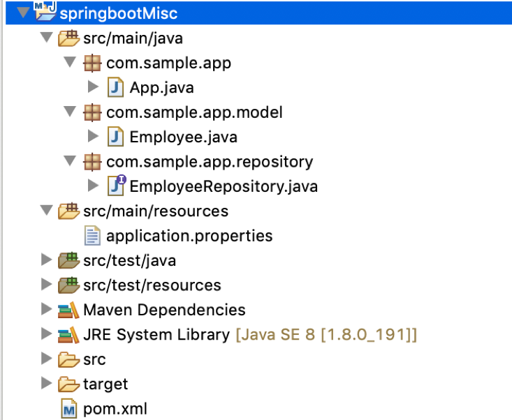
Task: Collapse the com.sample.app.repository package arrow
Action: 70,160
